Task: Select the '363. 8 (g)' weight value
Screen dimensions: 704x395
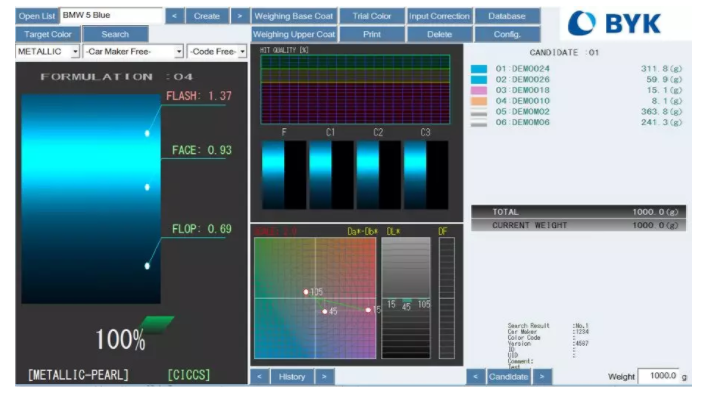Action: [661, 112]
